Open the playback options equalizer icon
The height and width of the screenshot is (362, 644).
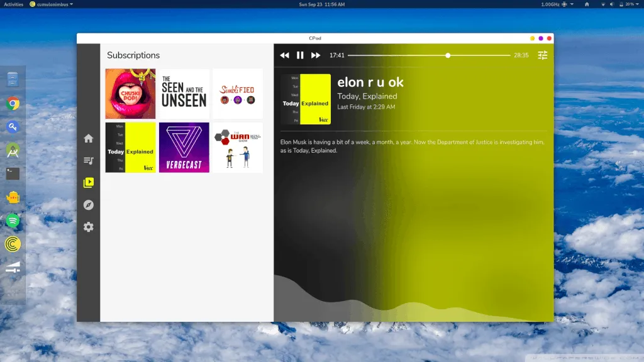point(543,55)
